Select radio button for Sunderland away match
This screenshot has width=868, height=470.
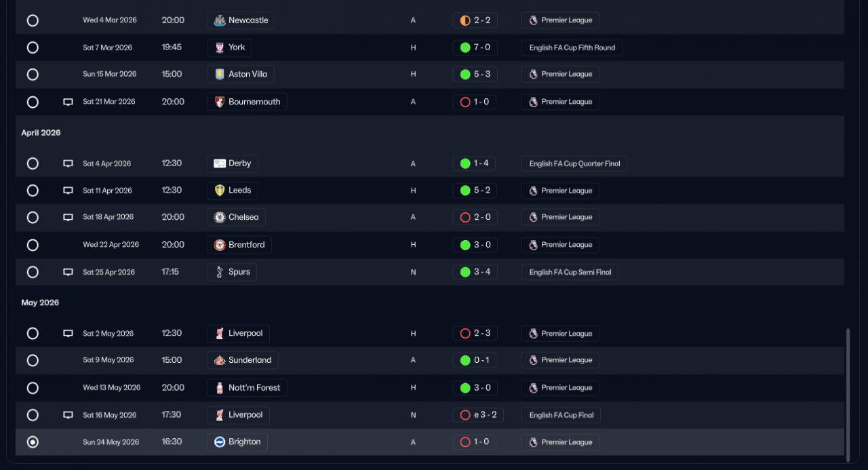[x=33, y=360]
